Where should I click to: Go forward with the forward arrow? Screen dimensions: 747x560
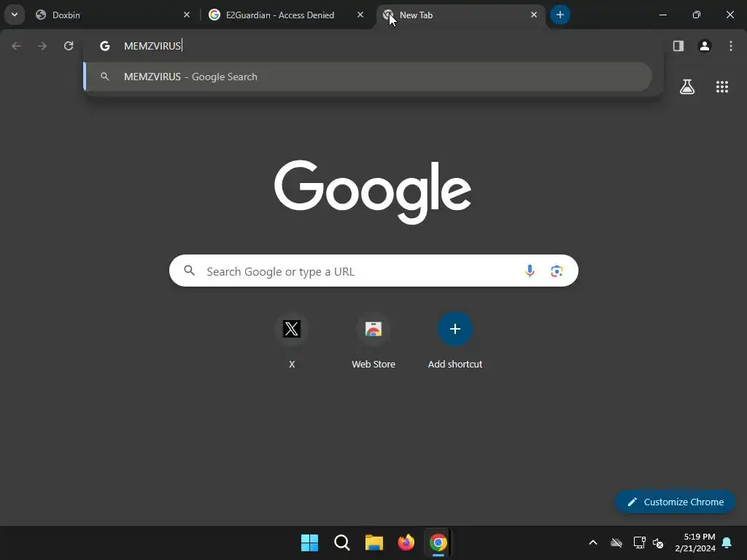click(x=42, y=46)
